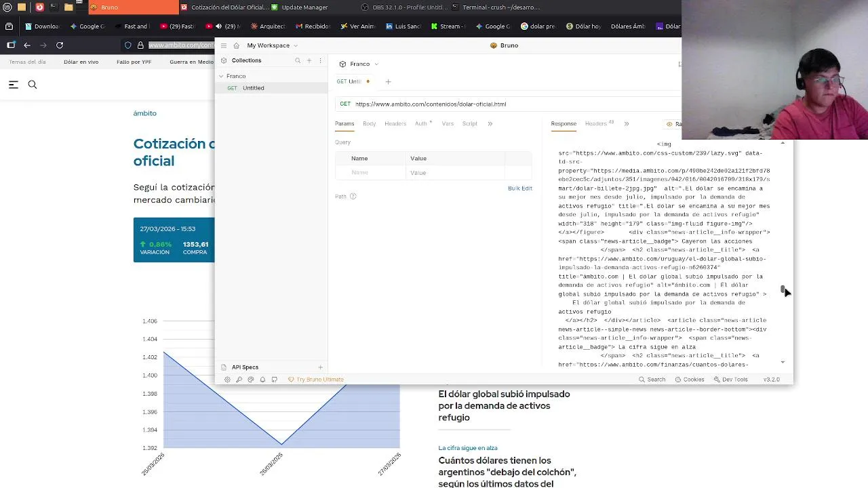The width and height of the screenshot is (868, 488).
Task: Add a new collection with plus icon
Action: (309, 60)
